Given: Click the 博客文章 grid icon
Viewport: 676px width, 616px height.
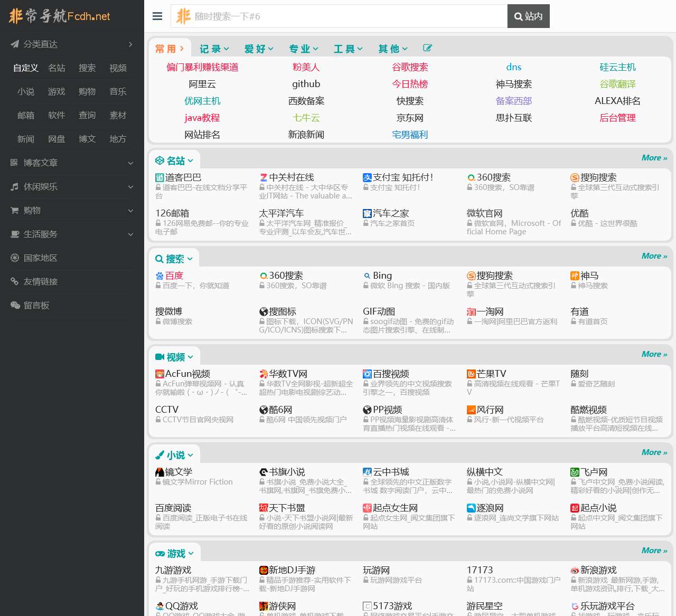Looking at the screenshot, I should [x=14, y=163].
